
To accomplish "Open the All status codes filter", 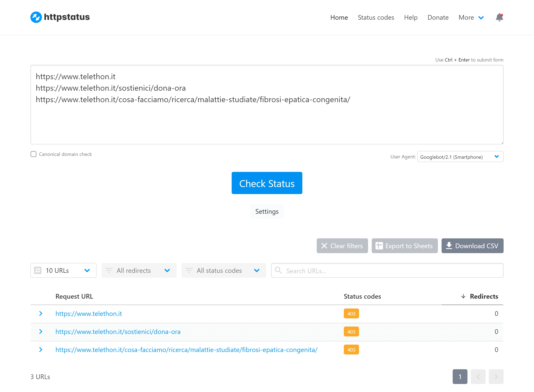I will [223, 270].
